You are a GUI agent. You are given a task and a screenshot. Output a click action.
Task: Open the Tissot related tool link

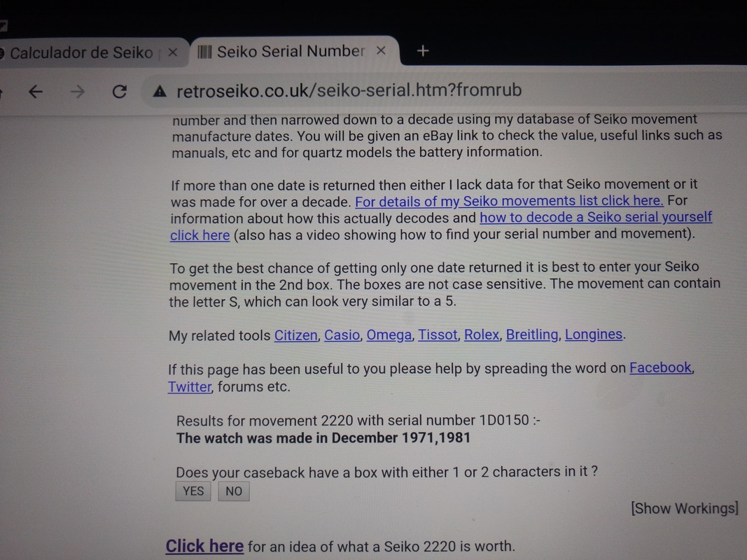click(438, 335)
